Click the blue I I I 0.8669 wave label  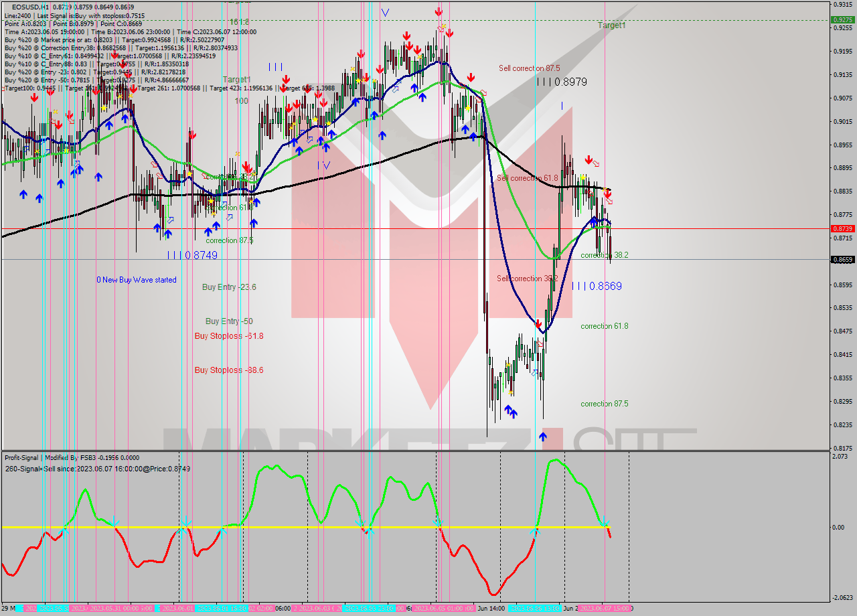coord(596,286)
